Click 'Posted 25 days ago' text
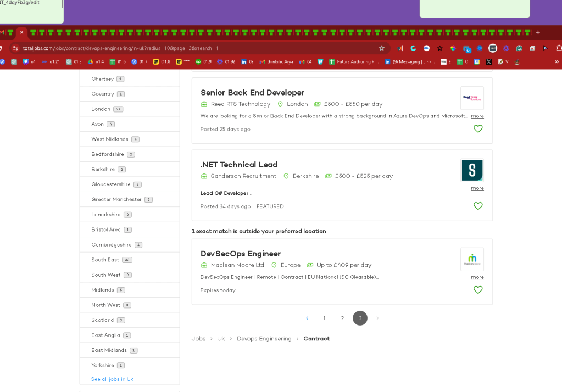The height and width of the screenshot is (392, 562). [225, 130]
